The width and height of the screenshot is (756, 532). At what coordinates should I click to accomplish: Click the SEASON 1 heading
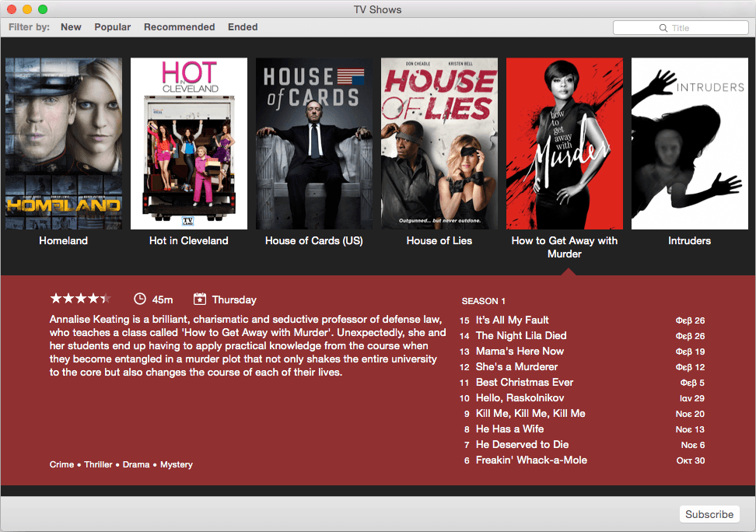[x=484, y=301]
